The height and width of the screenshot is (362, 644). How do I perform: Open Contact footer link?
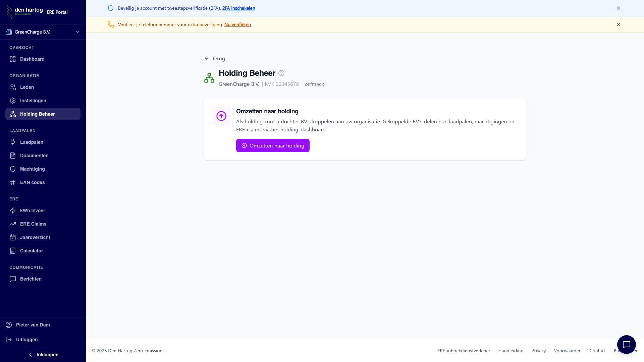coord(597,351)
